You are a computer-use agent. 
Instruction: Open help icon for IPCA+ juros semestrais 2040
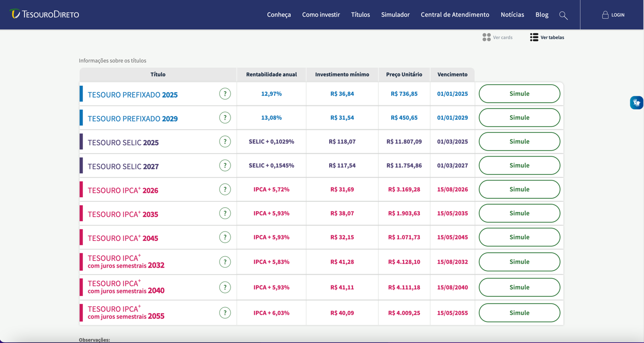click(x=225, y=287)
